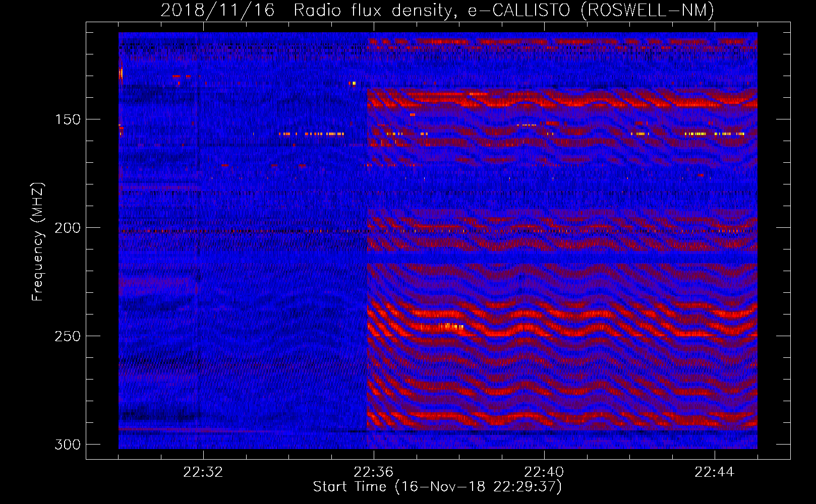Viewport: 816px width, 504px height.
Task: Click the "Start Time (16-Nov-18 22:29:37)" axis label
Action: (437, 487)
